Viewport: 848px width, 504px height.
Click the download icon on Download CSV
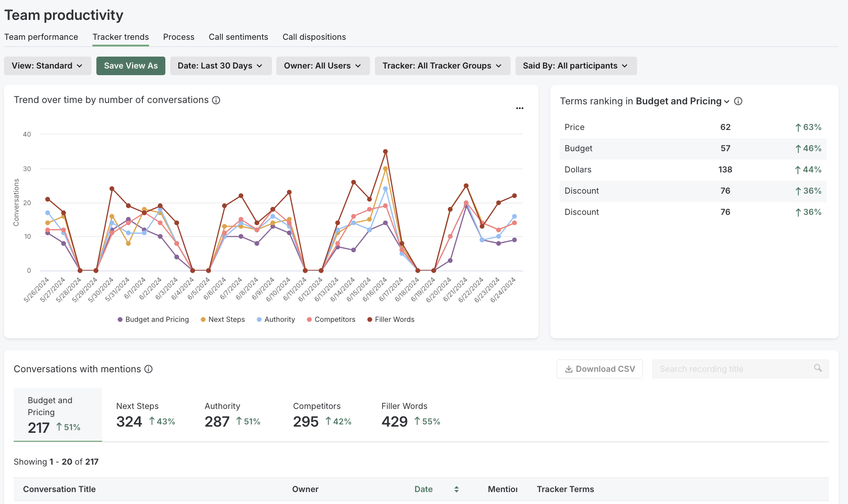[x=568, y=369]
